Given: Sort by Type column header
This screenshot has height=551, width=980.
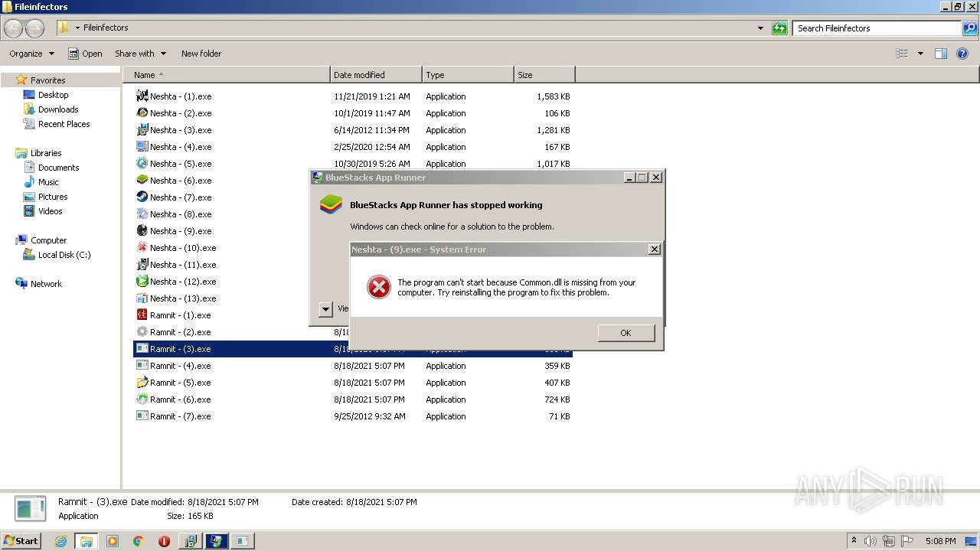Looking at the screenshot, I should (468, 75).
